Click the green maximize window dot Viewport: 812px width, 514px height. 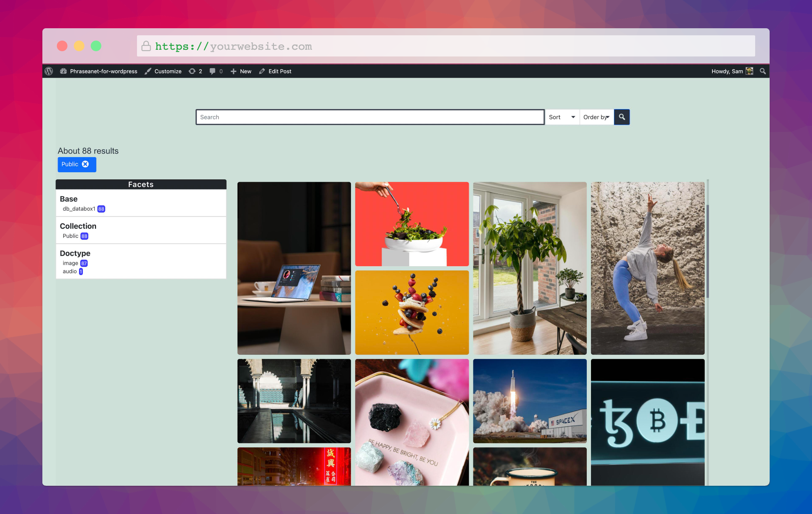[96, 46]
